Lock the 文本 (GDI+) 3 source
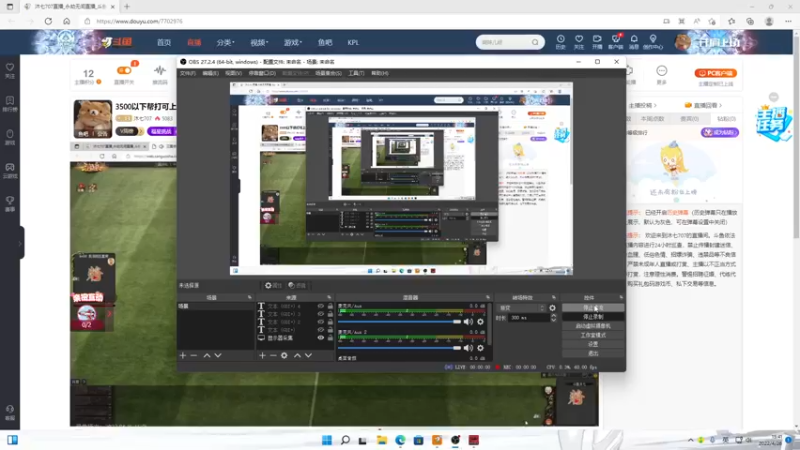 330,314
